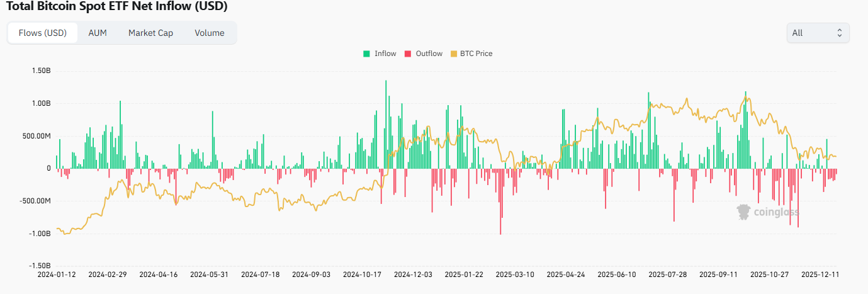The height and width of the screenshot is (294, 868).
Task: Click the yellow BTC Price legend swatch
Action: pyautogui.click(x=454, y=54)
